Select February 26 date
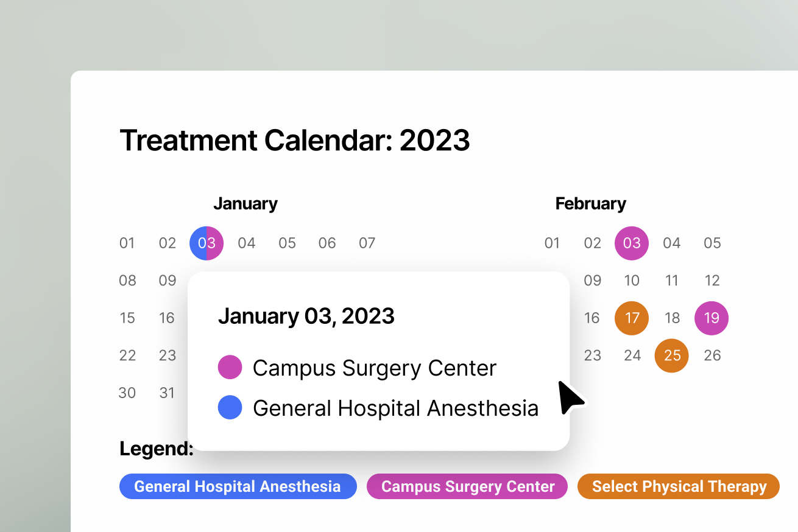This screenshot has height=532, width=798. [712, 355]
